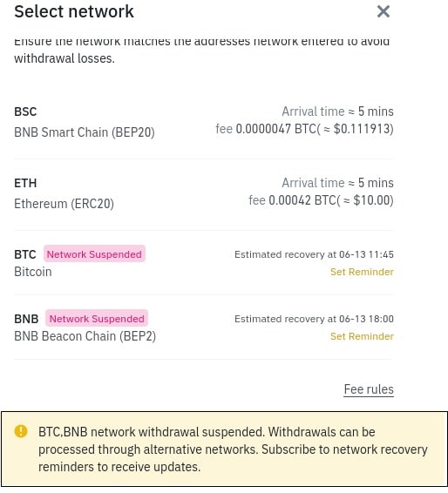Click the withdrawal suspended notice banner
Image resolution: width=448 pixels, height=493 pixels.
pos(224,449)
